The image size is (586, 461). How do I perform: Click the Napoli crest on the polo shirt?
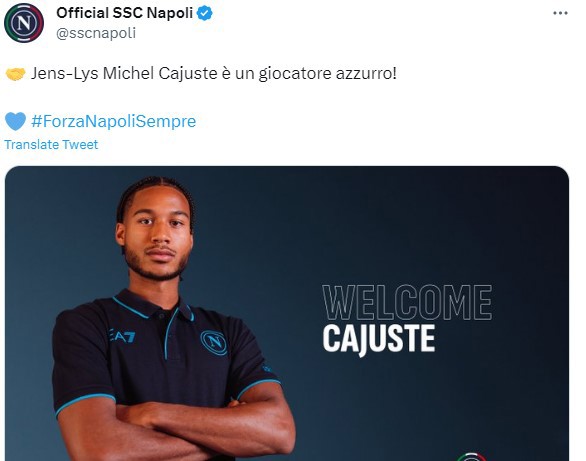coord(214,342)
